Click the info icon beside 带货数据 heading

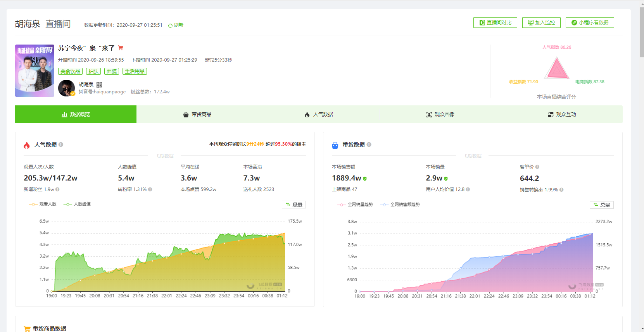coord(369,144)
